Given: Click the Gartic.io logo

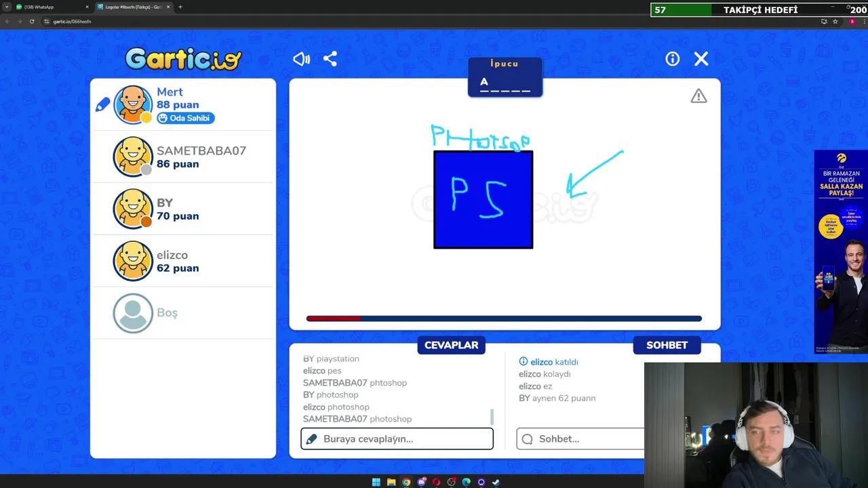Looking at the screenshot, I should (183, 59).
